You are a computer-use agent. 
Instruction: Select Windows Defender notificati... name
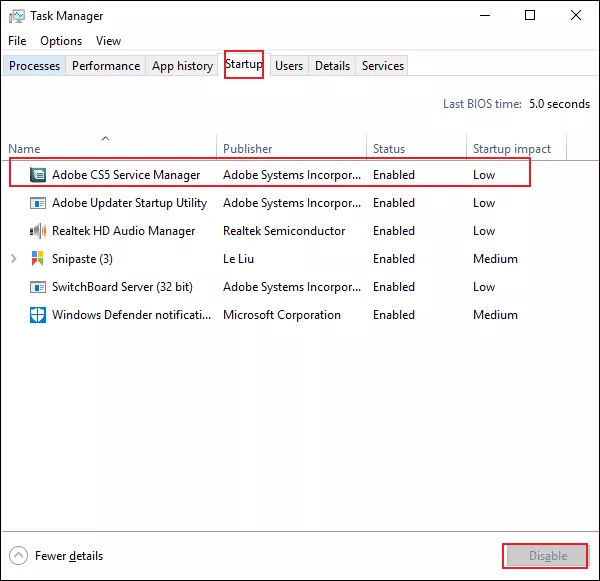131,315
